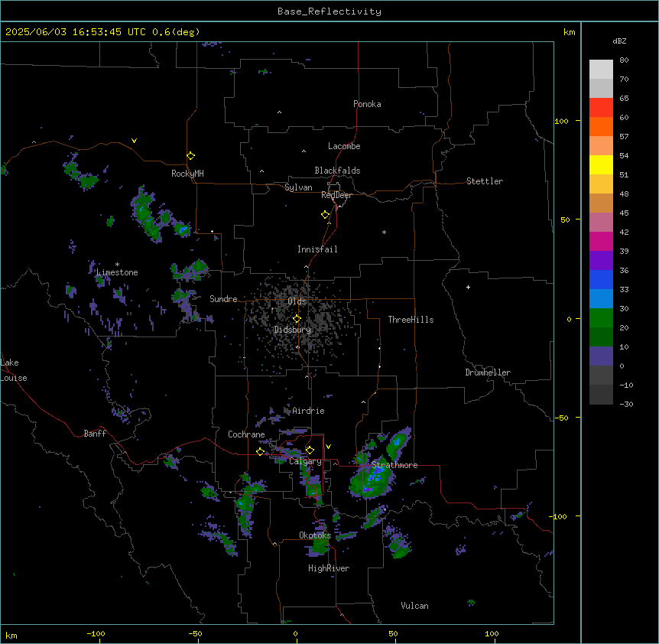Select the Banff label
This screenshot has height=644, width=659.
(95, 434)
